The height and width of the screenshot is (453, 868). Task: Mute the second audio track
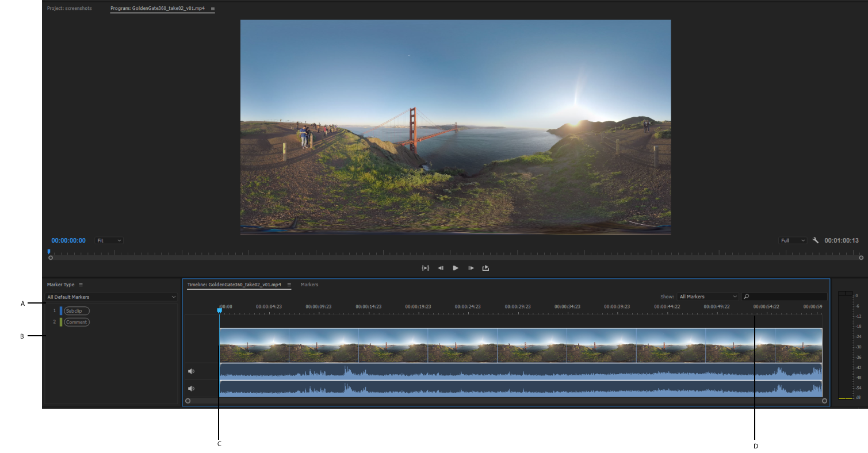(x=191, y=389)
